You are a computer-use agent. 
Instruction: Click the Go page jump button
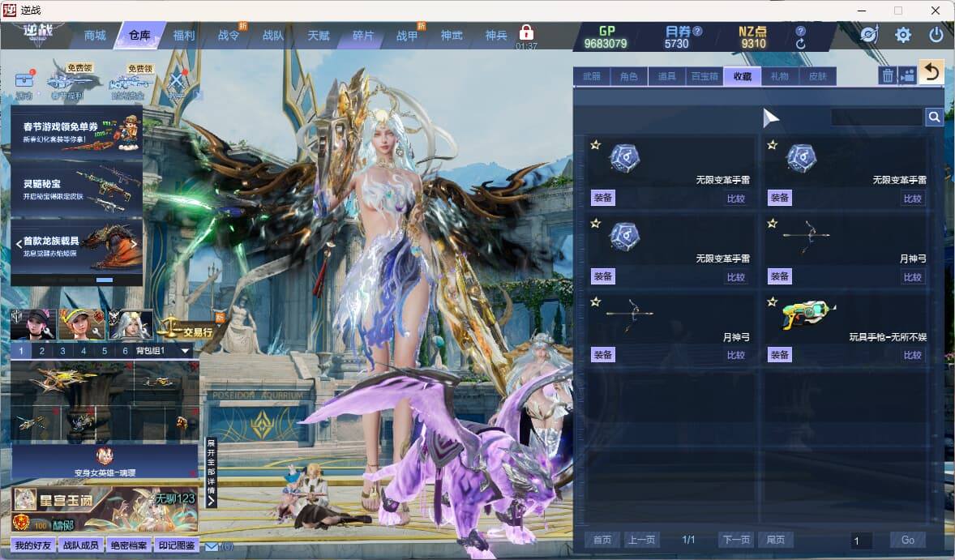907,539
